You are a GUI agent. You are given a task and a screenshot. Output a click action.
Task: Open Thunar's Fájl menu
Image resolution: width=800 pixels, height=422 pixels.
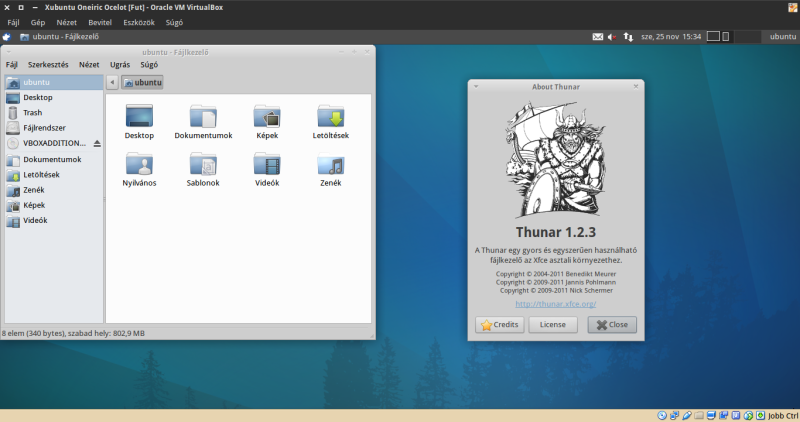(12, 65)
